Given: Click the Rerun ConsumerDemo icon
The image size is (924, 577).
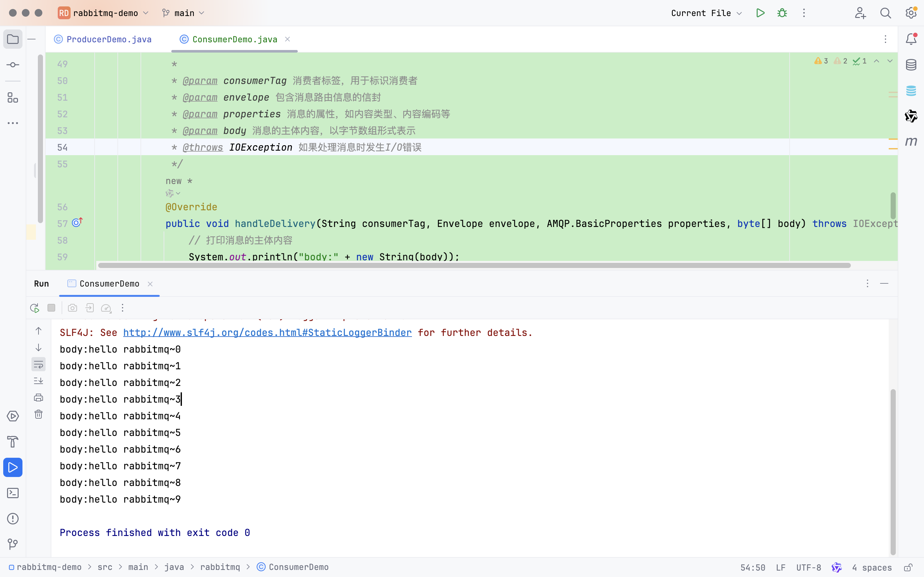Looking at the screenshot, I should click(35, 308).
